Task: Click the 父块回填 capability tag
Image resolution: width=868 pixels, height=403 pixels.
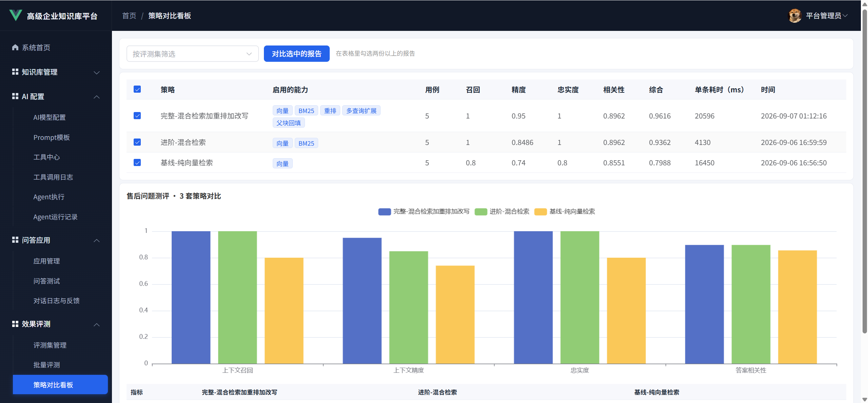Action: pyautogui.click(x=289, y=123)
